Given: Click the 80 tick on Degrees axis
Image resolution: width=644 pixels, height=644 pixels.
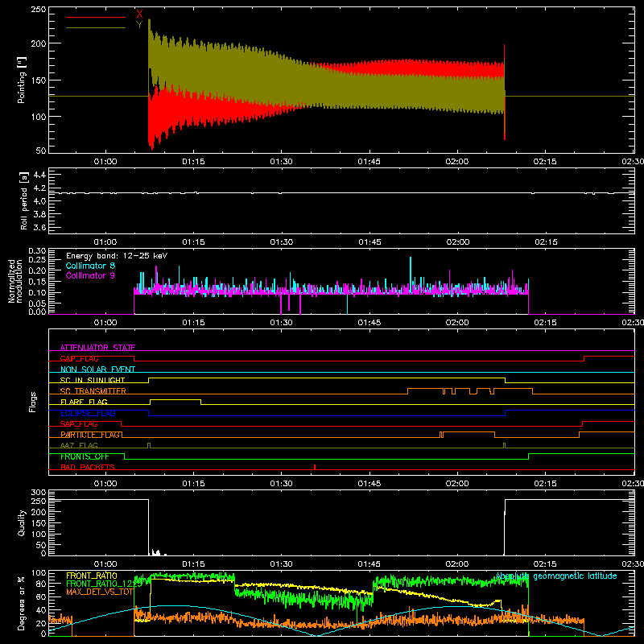Looking at the screenshot, I should (x=41, y=583).
